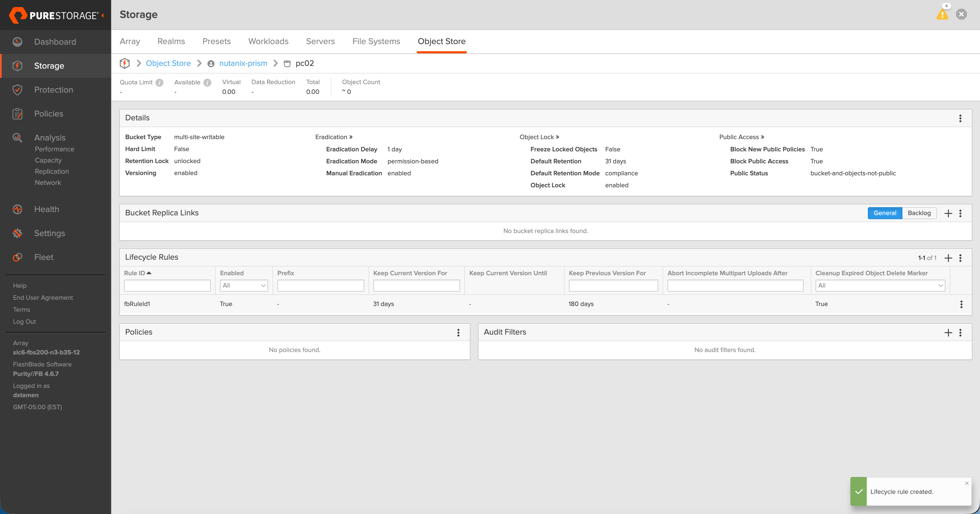Add a new bucket replica link
Image resolution: width=980 pixels, height=514 pixels.
tap(948, 213)
